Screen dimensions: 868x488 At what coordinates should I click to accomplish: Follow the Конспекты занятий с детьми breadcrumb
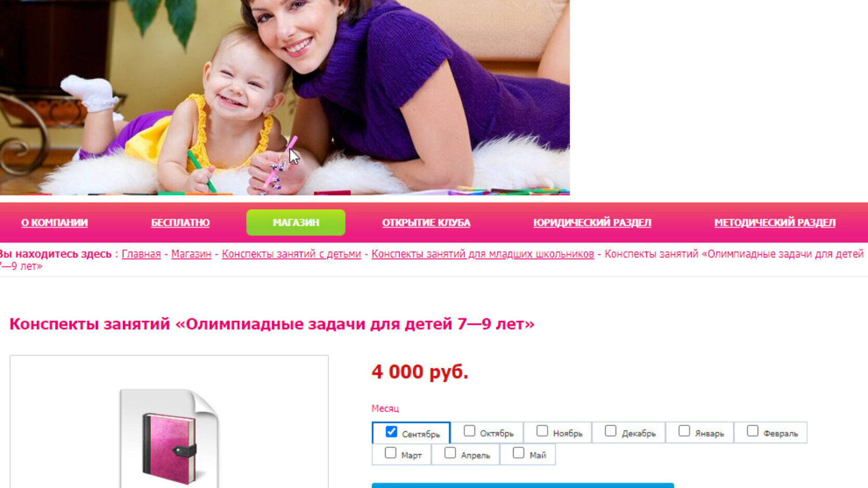point(291,254)
